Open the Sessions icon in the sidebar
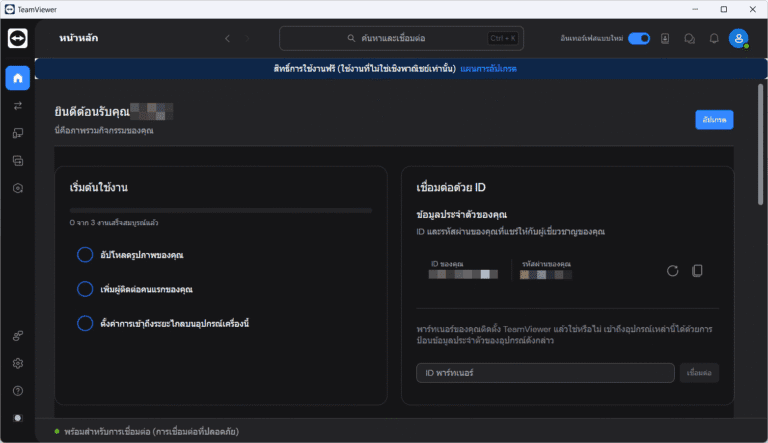This screenshot has height=443, width=768. point(18,161)
